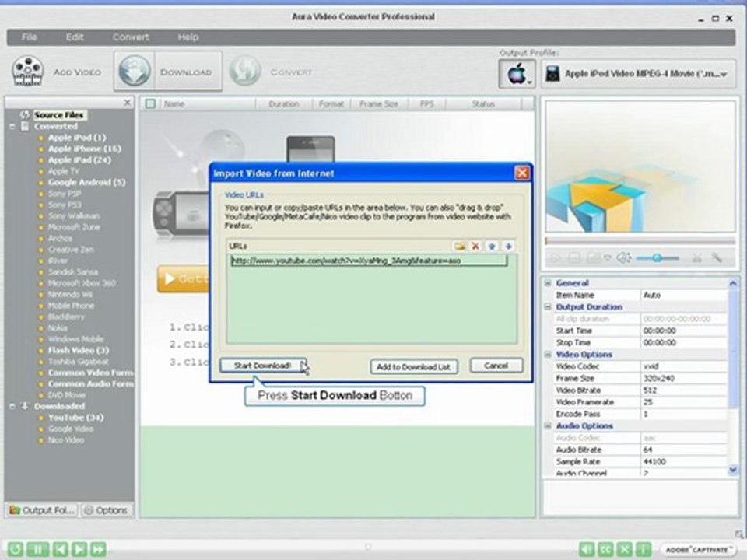The height and width of the screenshot is (560, 747).
Task: Open the Convert menu
Action: [x=131, y=37]
